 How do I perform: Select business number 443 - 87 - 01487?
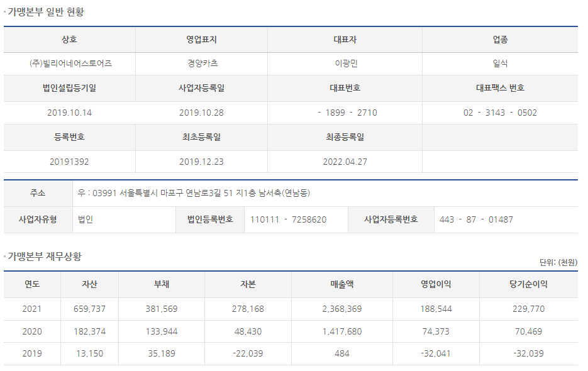click(476, 219)
